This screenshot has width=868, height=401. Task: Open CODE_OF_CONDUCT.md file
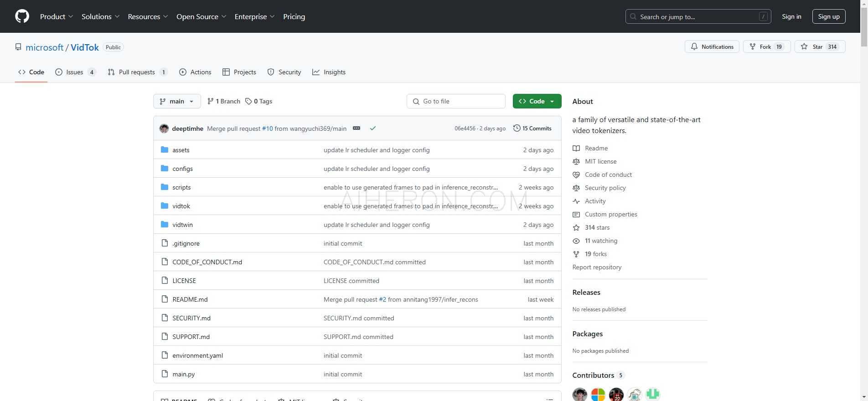coord(207,262)
